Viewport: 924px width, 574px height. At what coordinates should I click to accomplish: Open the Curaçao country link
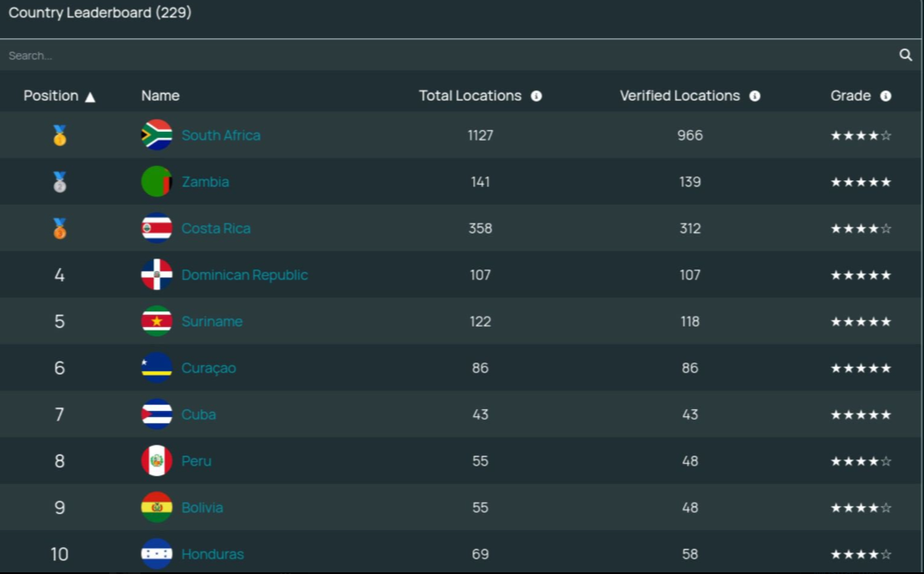coord(209,369)
